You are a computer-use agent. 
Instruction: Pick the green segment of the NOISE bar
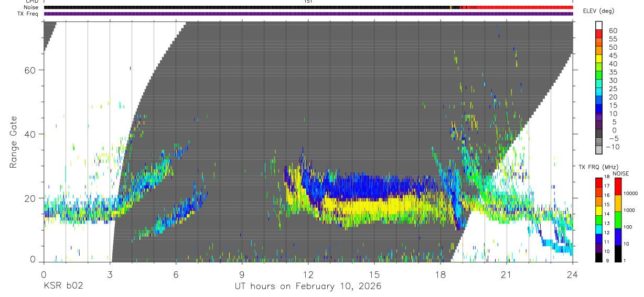point(618,220)
